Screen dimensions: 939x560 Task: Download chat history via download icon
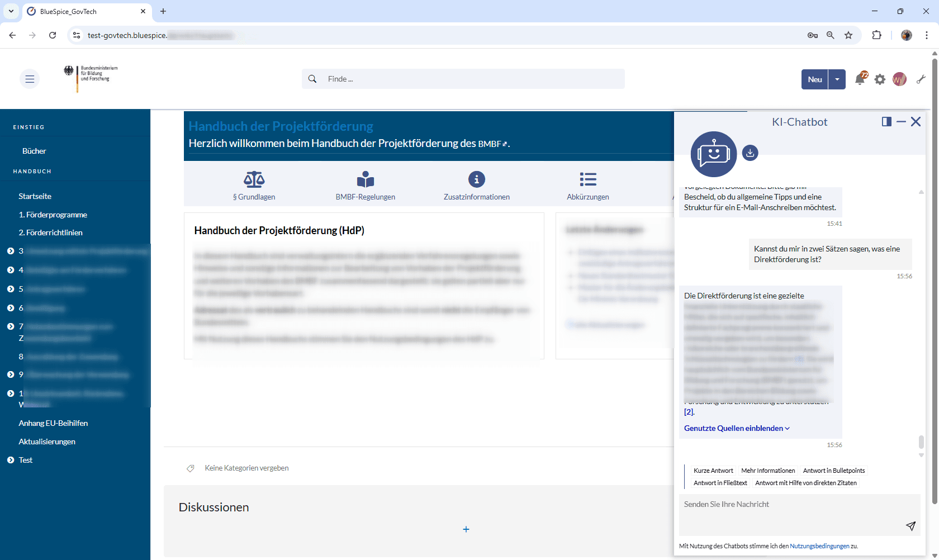(x=750, y=153)
